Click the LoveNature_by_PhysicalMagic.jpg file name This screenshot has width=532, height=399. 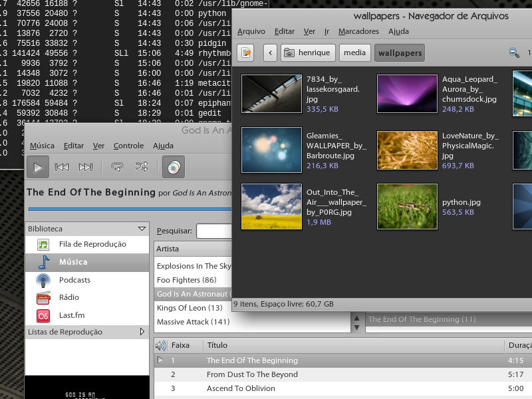(470, 146)
